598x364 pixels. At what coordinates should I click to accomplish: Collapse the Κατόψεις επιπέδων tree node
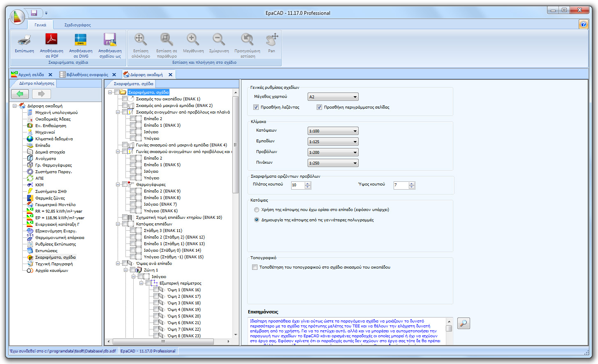point(118,224)
